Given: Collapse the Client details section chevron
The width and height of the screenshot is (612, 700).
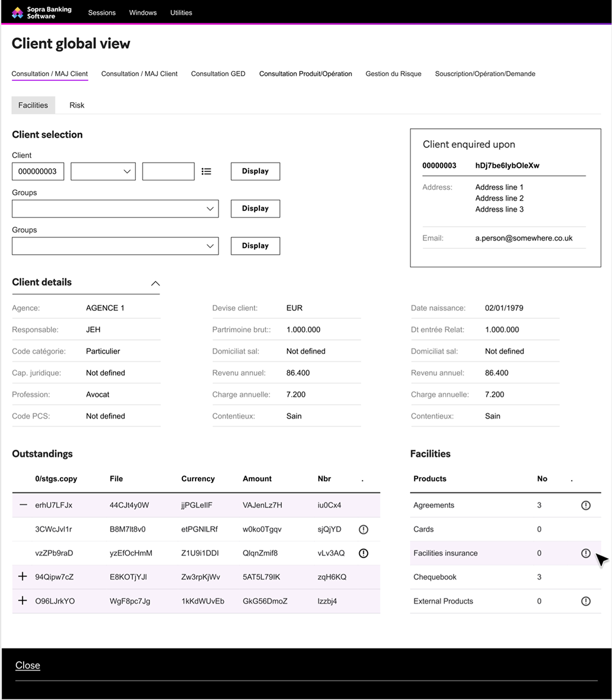Looking at the screenshot, I should point(155,283).
